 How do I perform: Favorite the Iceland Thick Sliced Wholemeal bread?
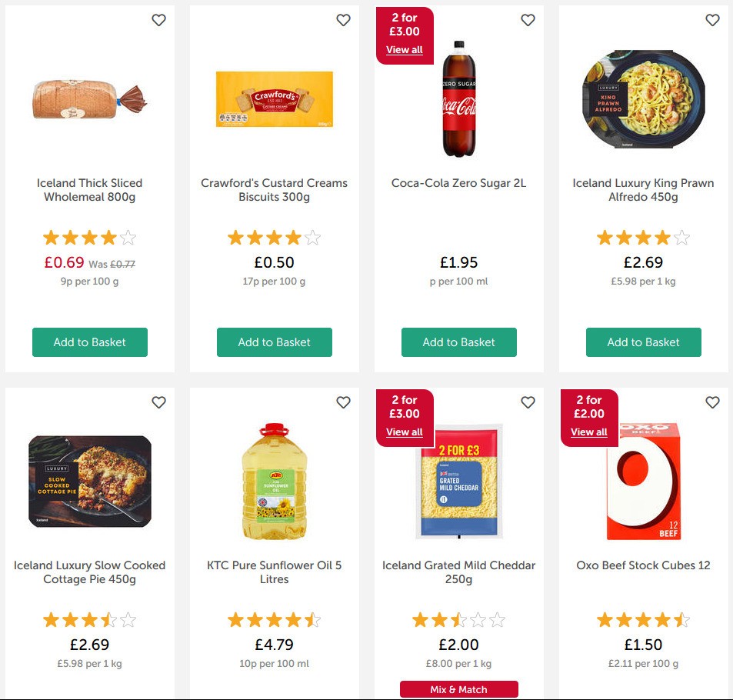point(159,21)
